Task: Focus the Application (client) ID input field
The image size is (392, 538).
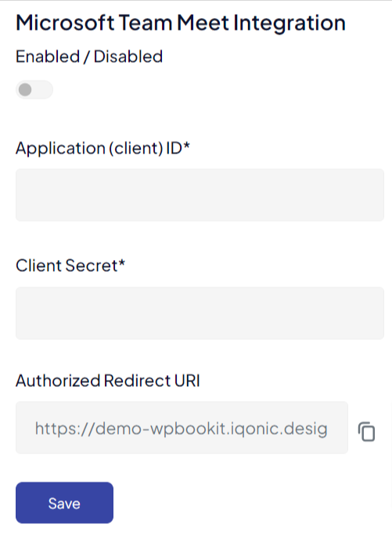Action: (200, 194)
